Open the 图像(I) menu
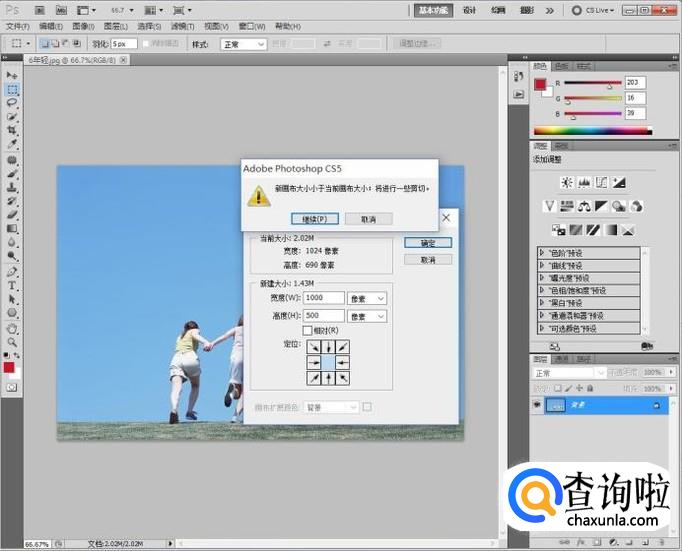Screen dimensions: 682x551 (x=84, y=26)
